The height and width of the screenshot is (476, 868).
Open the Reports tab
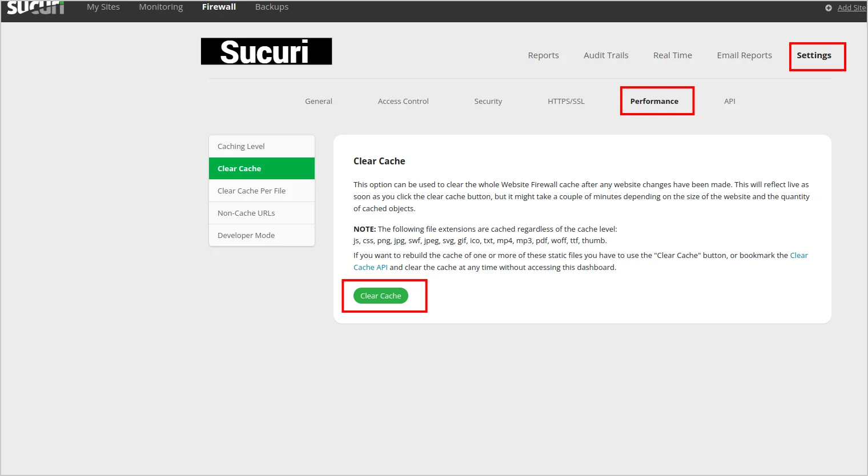tap(543, 55)
